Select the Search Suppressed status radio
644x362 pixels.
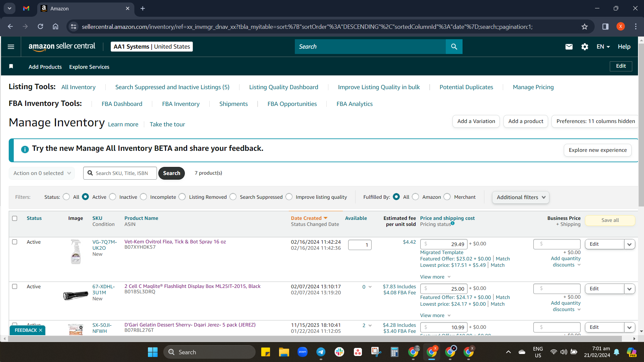click(x=233, y=197)
